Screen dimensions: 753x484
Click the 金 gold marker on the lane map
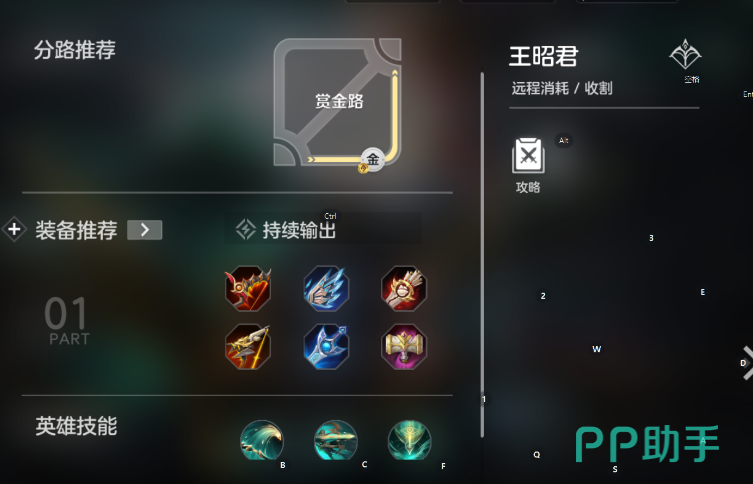pos(373,159)
